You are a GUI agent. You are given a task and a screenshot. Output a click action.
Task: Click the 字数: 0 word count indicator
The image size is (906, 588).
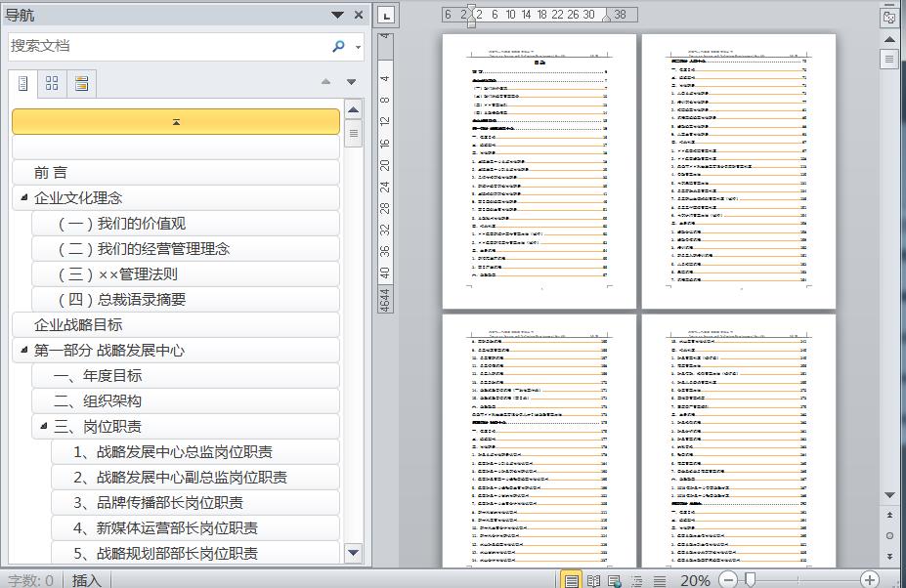pos(30,580)
